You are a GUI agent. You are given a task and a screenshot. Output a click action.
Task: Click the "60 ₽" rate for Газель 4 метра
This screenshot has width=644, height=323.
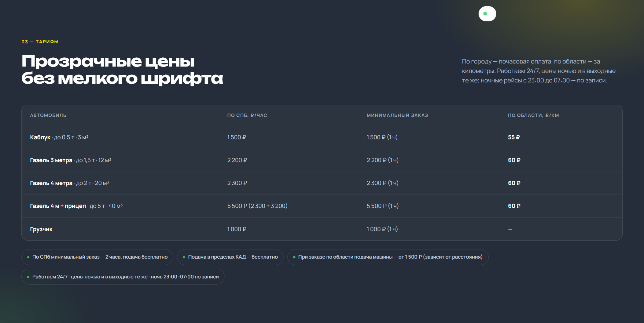[x=514, y=183]
